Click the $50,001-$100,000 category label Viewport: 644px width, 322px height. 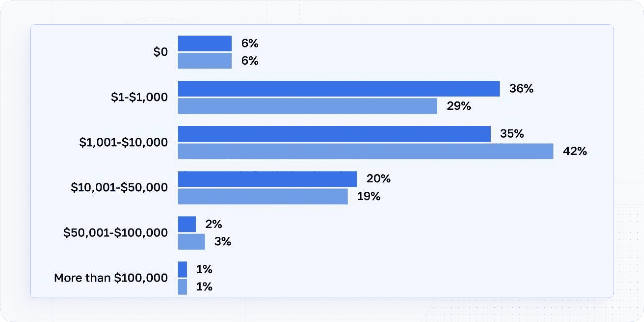pyautogui.click(x=116, y=232)
